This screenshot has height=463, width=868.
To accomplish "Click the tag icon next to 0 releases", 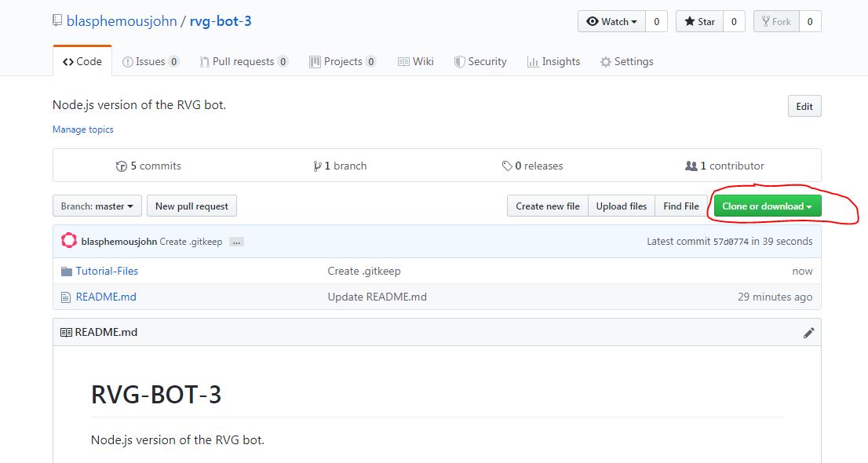I will [x=507, y=166].
